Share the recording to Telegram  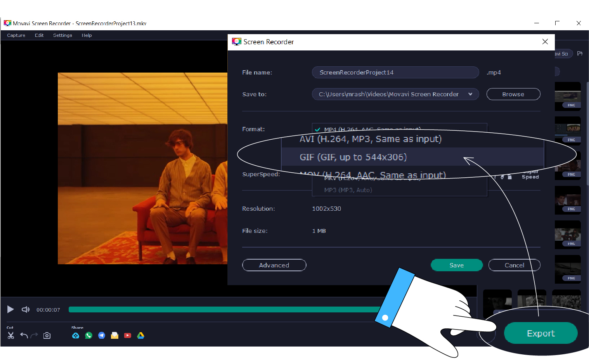pos(102,335)
